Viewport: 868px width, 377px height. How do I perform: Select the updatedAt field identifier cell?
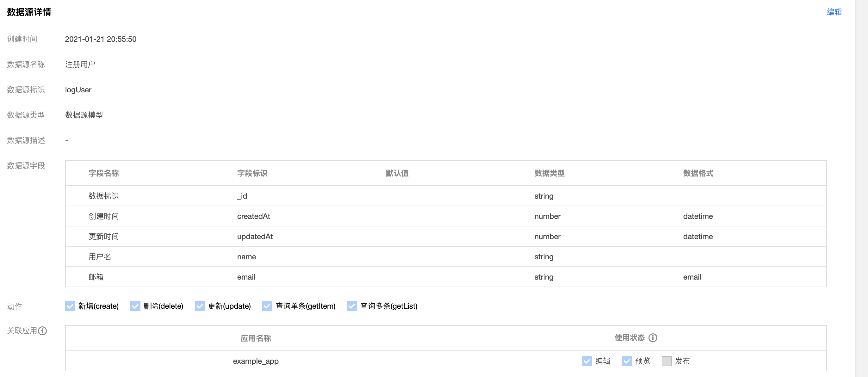pos(255,237)
